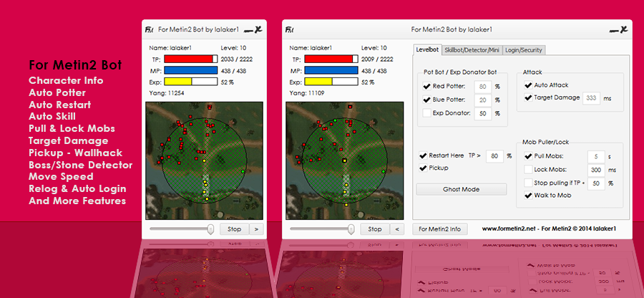Toggle the Pull Mobs checkbox

click(529, 156)
